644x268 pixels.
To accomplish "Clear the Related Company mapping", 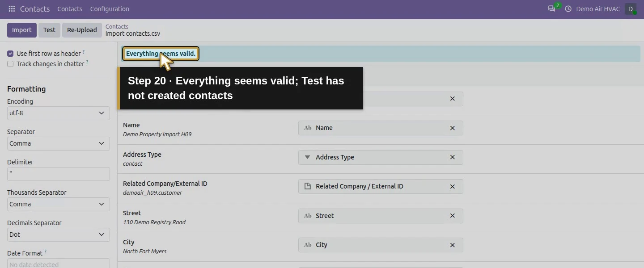I will click(452, 187).
